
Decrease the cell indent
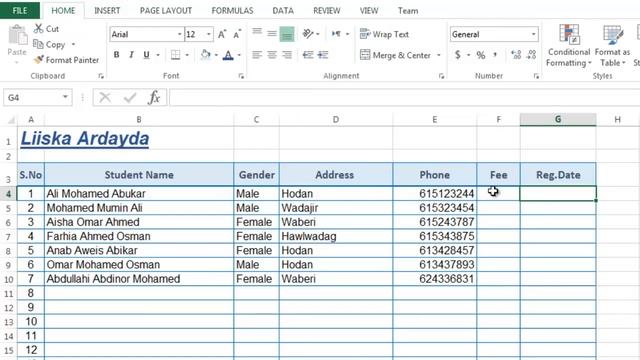308,55
